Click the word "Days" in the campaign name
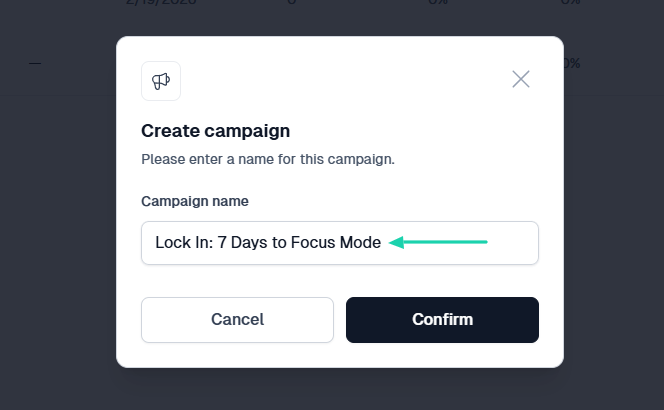664x410 pixels. (x=249, y=242)
